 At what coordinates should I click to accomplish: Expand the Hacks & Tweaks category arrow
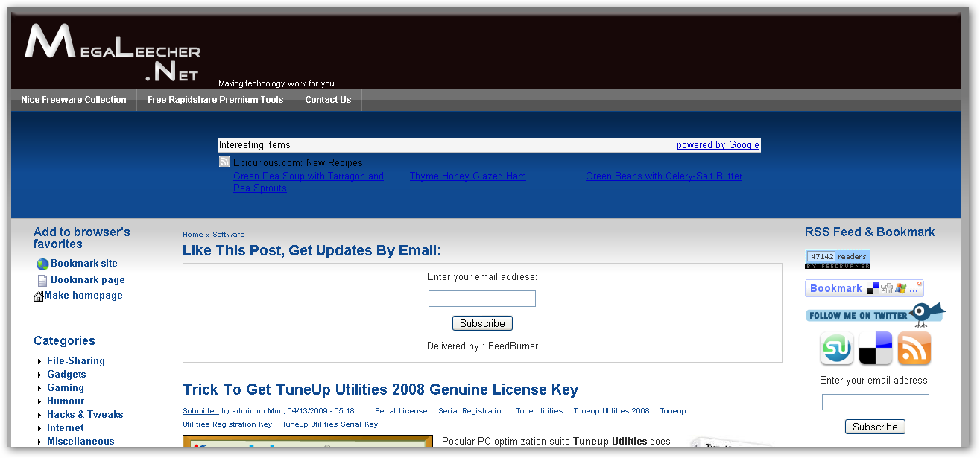[x=39, y=415]
